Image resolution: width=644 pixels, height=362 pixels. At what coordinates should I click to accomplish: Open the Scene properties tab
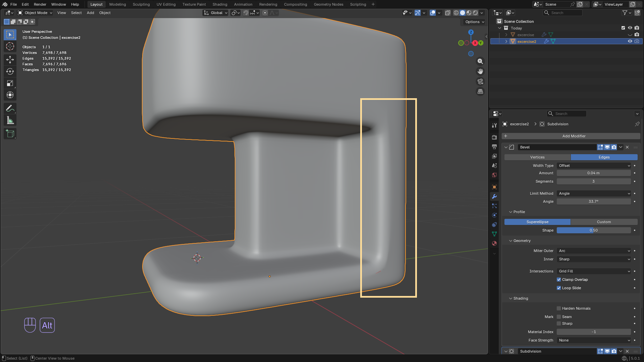[494, 166]
